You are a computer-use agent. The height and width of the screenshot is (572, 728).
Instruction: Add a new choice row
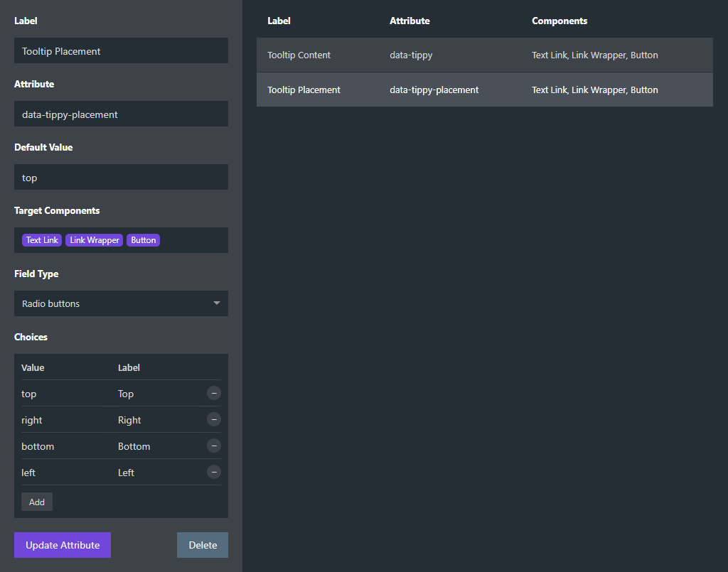click(x=37, y=502)
